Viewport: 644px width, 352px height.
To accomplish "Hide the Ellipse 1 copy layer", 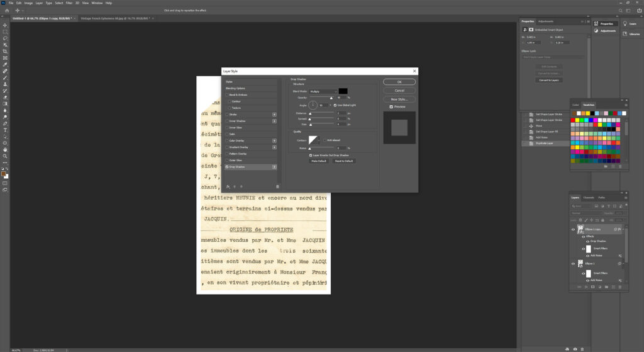I will [573, 230].
